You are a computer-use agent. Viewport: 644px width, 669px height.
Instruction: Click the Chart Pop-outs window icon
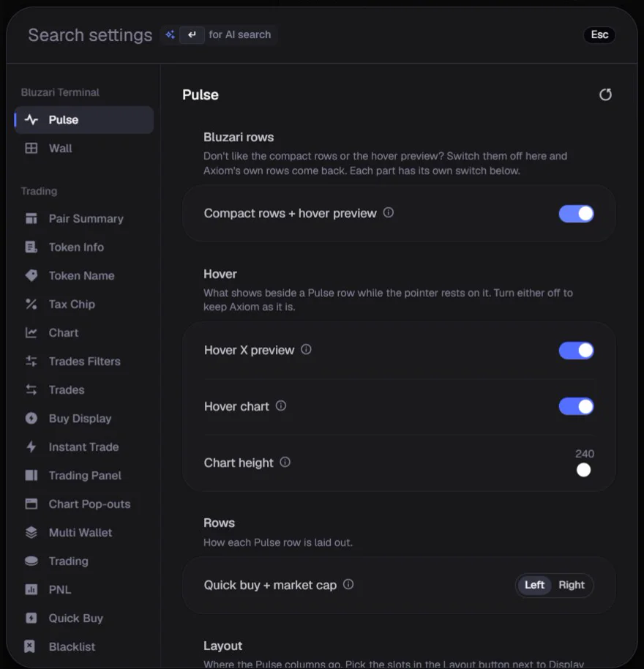pyautogui.click(x=31, y=504)
